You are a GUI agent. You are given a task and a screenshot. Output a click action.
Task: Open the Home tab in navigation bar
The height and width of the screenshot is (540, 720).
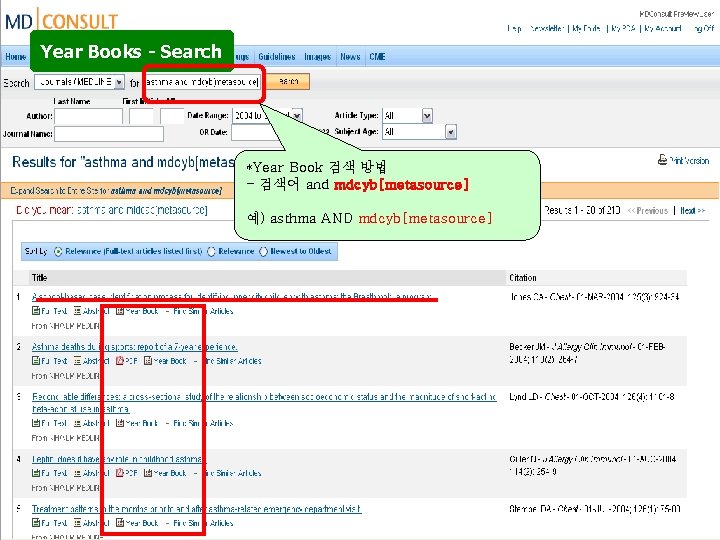pos(16,57)
